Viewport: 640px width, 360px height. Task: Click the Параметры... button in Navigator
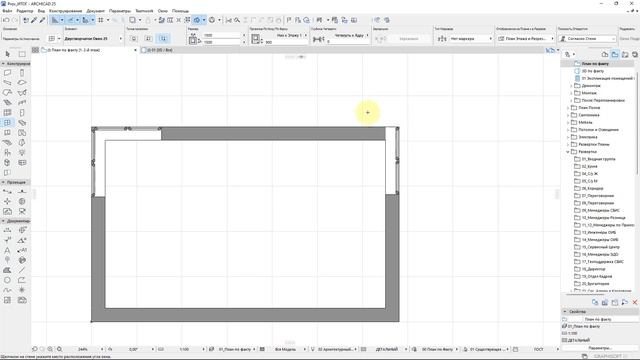(x=600, y=348)
